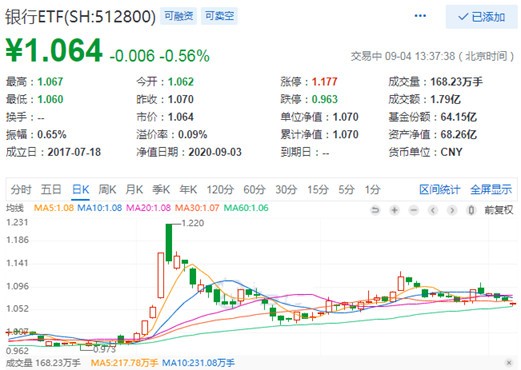
Task: Switch to the 分时 intraday tab
Action: (21, 189)
